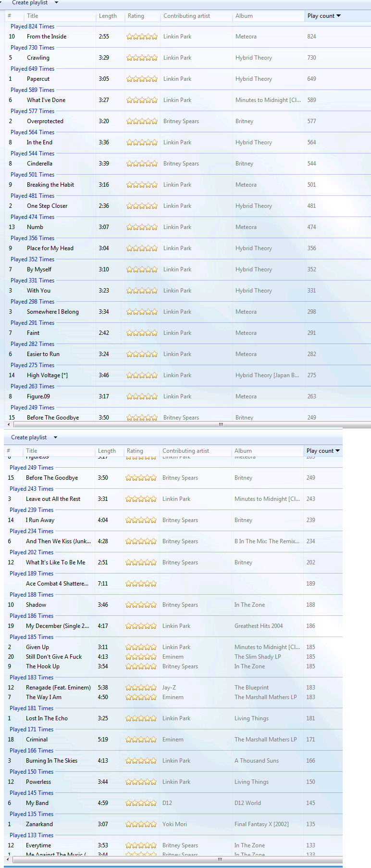The image size is (371, 868).
Task: Click horizontal scrollbar of lower list
Action: [220, 859]
